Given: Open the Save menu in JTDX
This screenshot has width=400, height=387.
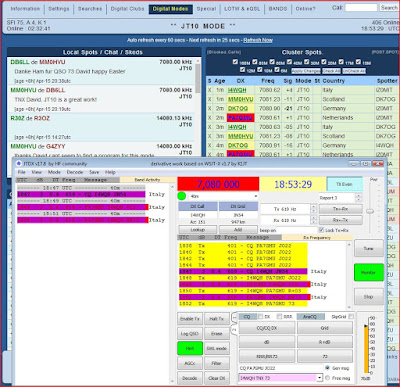Looking at the screenshot, I should [94, 172].
